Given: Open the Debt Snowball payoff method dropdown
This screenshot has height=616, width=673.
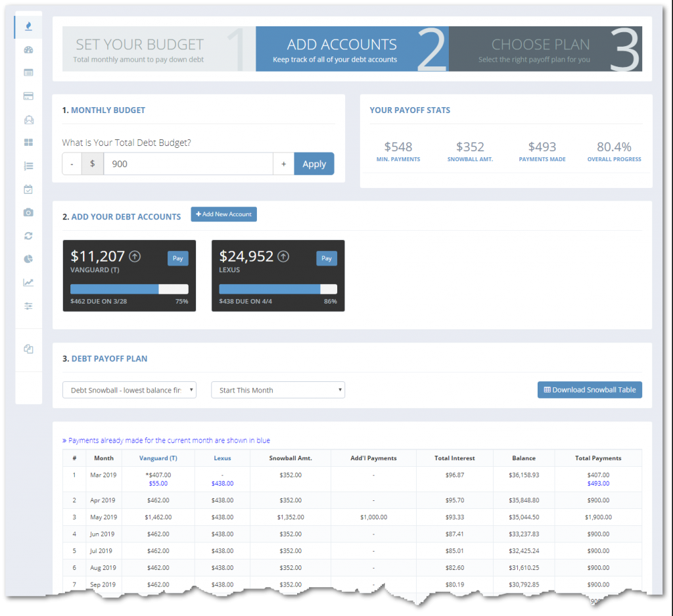Looking at the screenshot, I should click(x=129, y=390).
